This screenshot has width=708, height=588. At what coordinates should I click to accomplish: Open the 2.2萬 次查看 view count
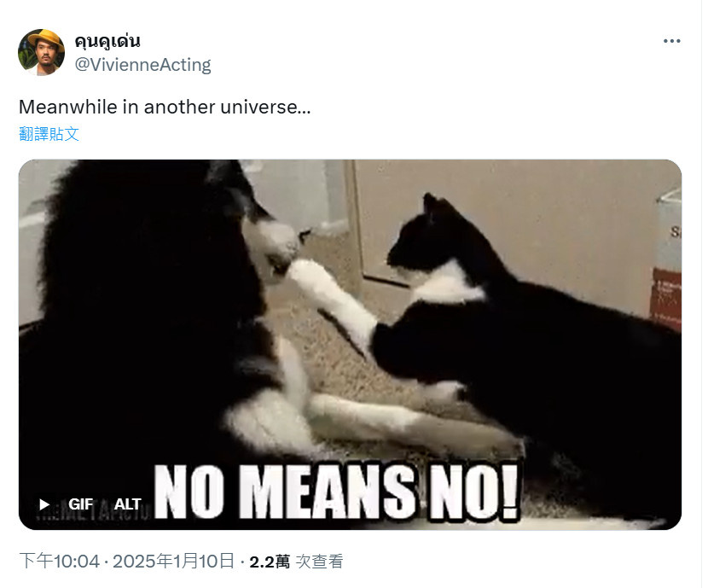(296, 562)
